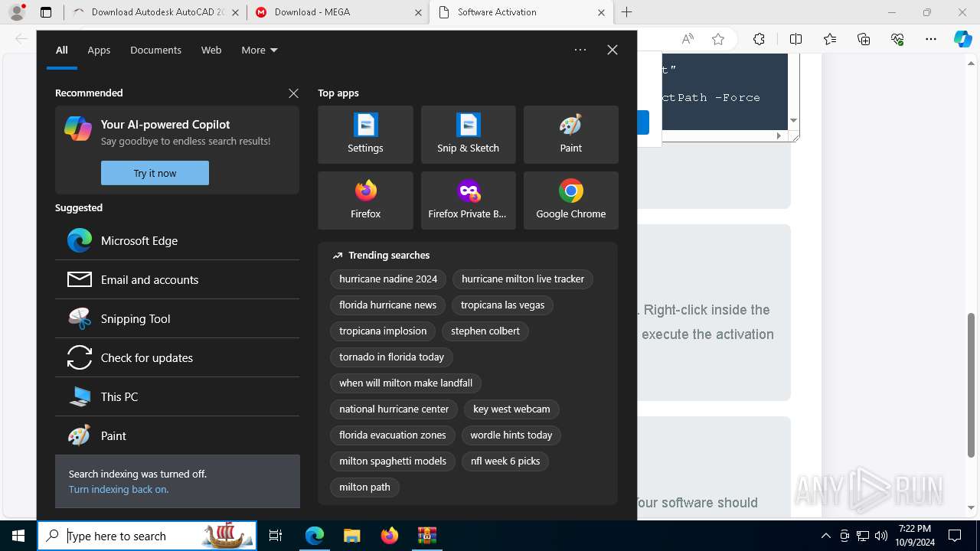Search hurricane milton live tracker
This screenshot has width=980, height=551.
pos(523,279)
